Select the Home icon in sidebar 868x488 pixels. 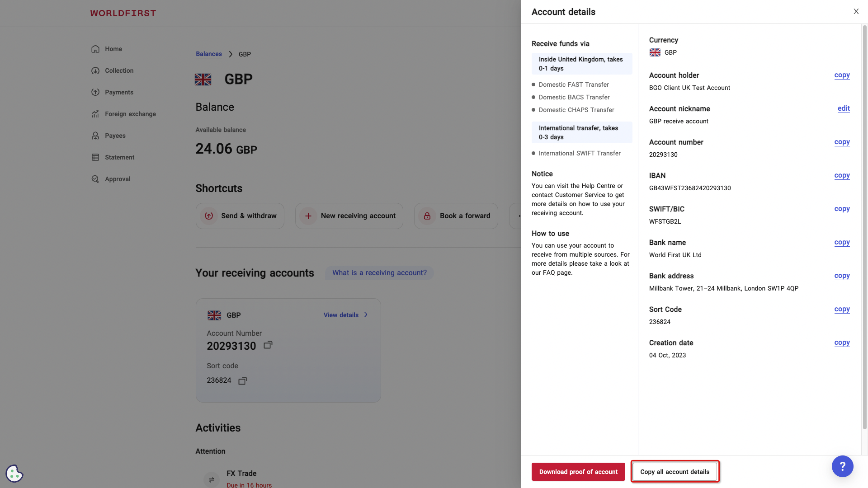coord(95,49)
